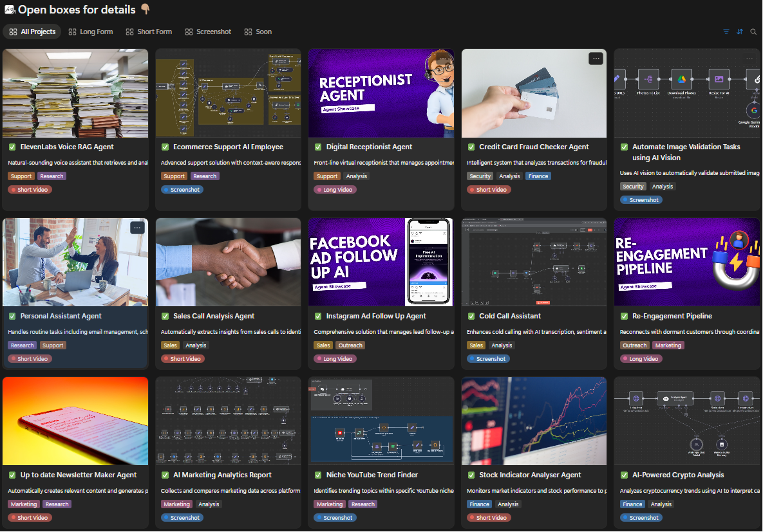Image resolution: width=763 pixels, height=532 pixels.
Task: Open the Re-Engagement Pipeline card title
Action: click(672, 316)
